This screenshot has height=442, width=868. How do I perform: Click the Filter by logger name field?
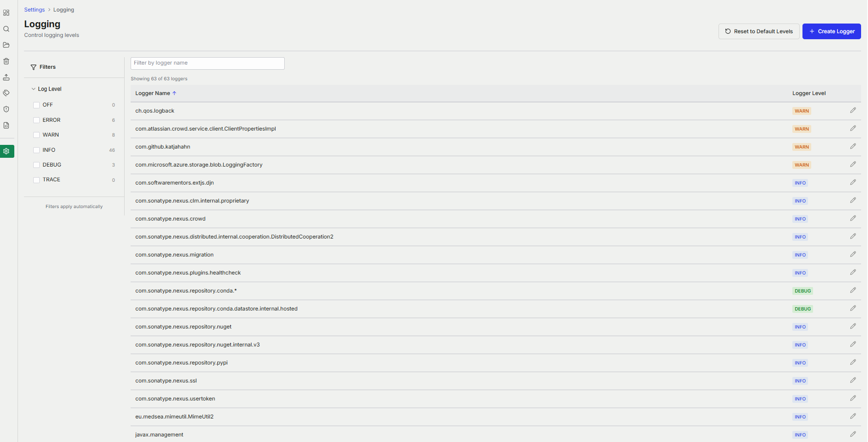tap(208, 63)
